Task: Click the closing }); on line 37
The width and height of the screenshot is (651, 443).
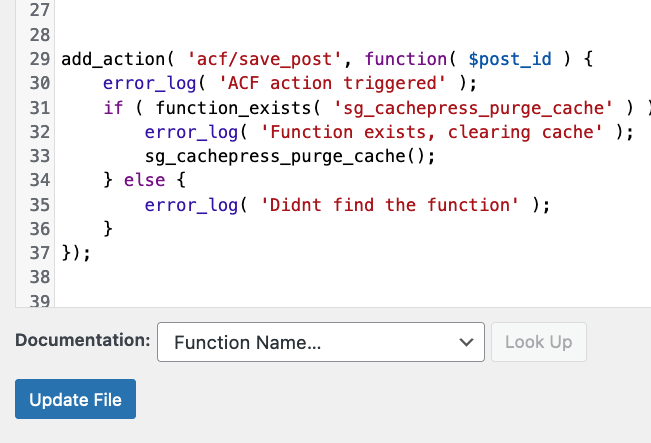Action: (76, 253)
